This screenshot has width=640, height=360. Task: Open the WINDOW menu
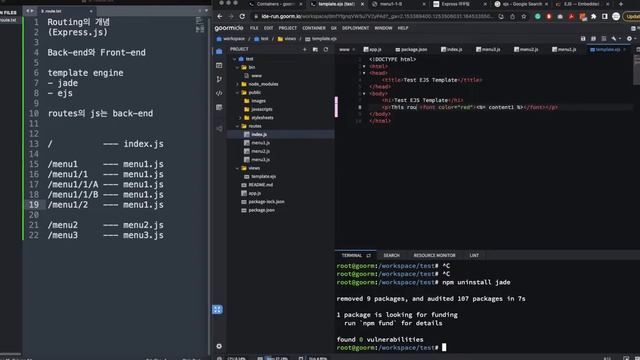click(383, 28)
